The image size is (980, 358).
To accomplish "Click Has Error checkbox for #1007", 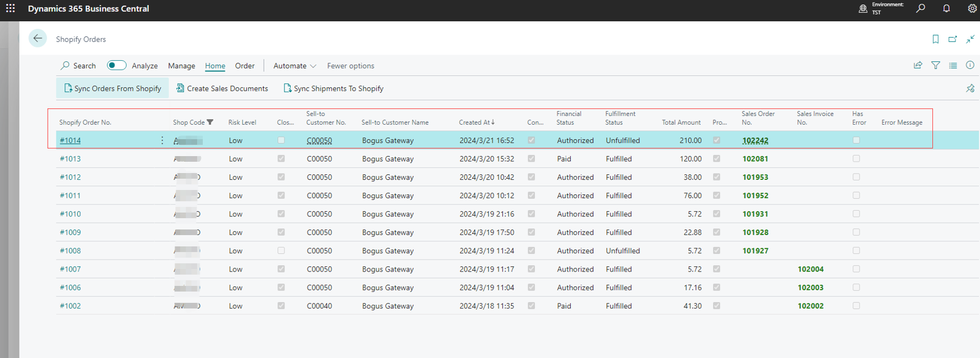I will click(856, 269).
